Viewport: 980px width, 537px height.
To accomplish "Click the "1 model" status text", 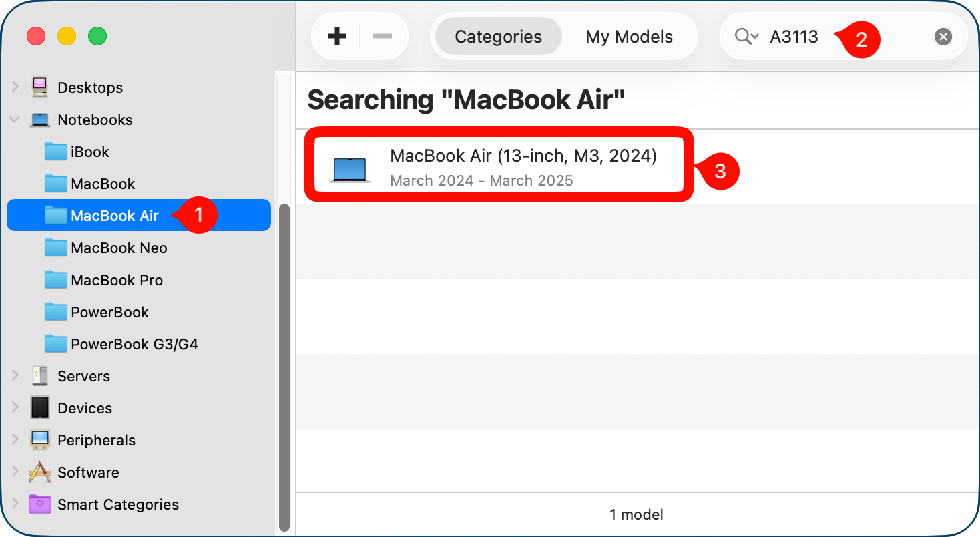I will 636,514.
